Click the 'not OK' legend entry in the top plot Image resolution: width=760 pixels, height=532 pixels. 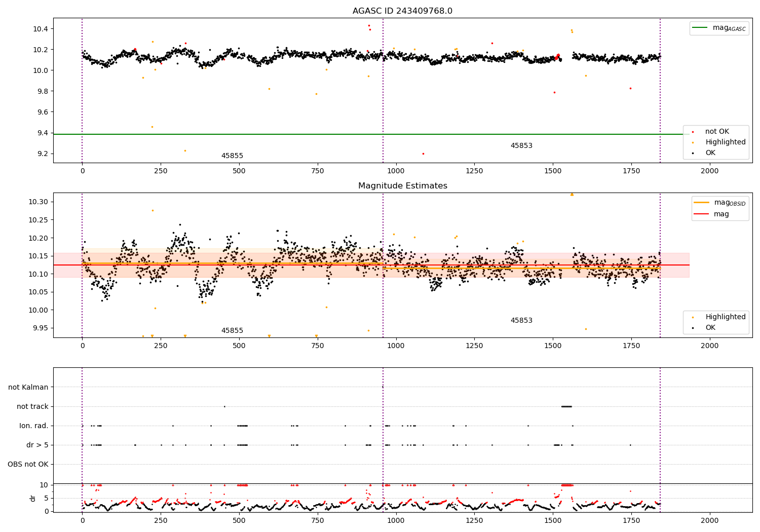[x=711, y=132]
